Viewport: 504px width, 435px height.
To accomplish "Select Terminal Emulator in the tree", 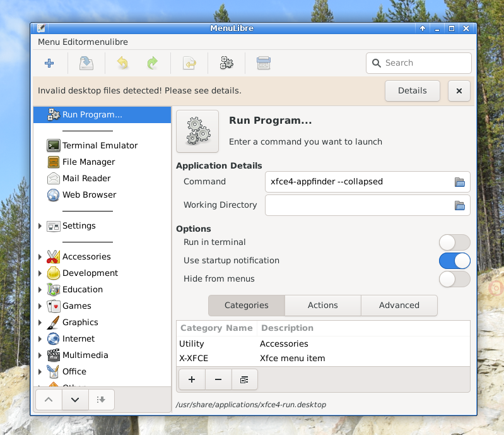I will pos(102,145).
